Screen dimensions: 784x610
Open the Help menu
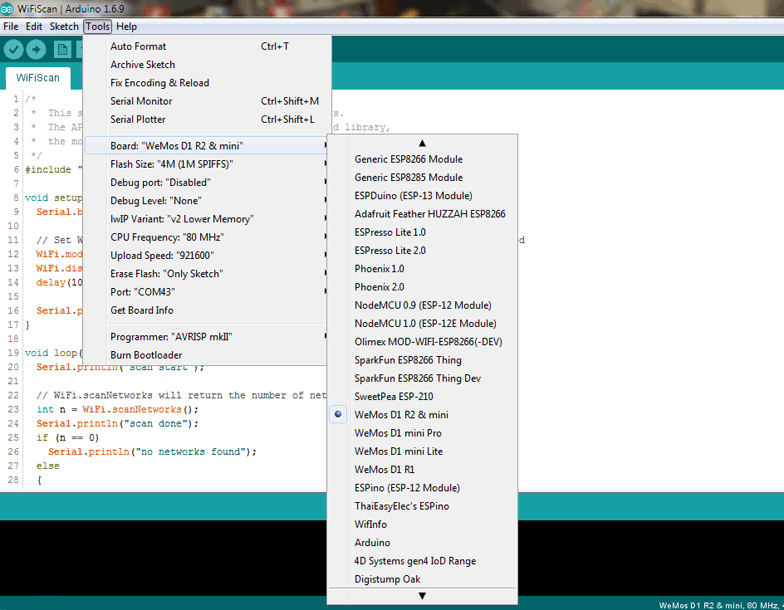(x=126, y=26)
